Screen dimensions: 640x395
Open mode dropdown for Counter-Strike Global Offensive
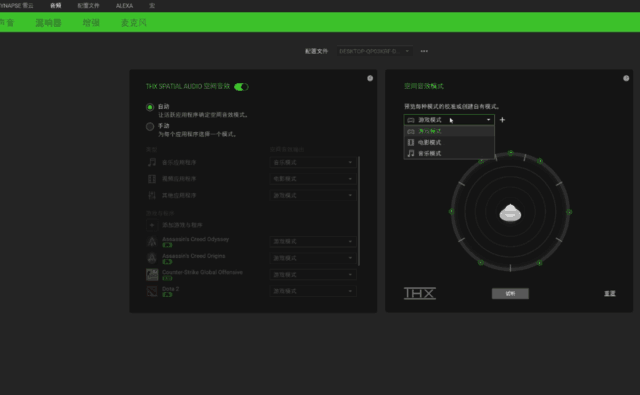coord(313,275)
